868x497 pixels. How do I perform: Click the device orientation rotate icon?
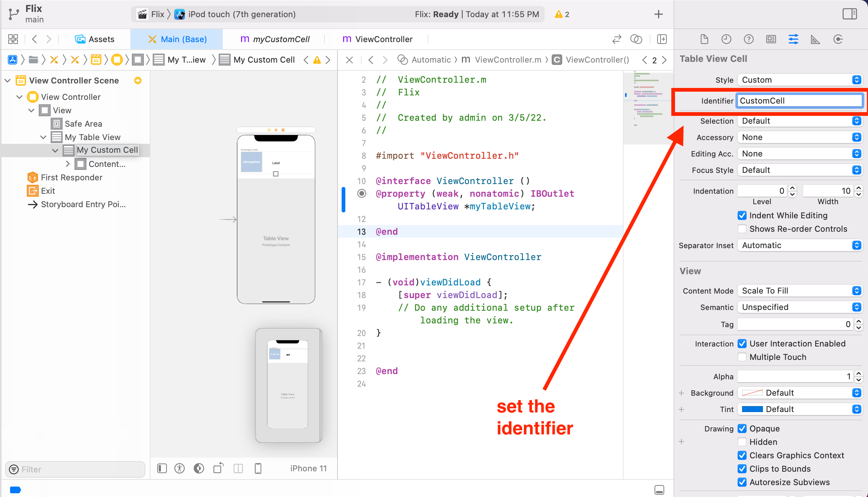pos(218,468)
